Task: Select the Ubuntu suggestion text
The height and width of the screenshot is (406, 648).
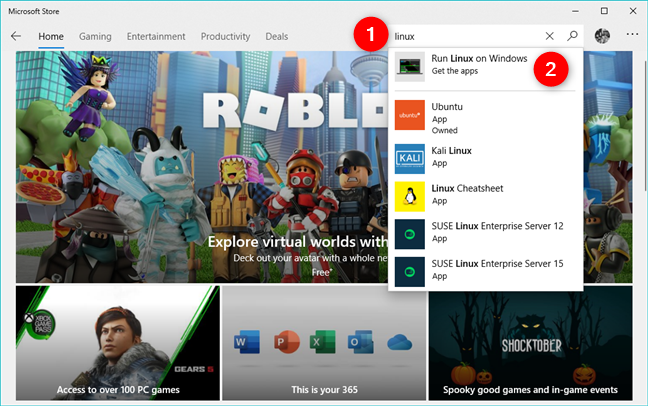Action: pos(447,107)
